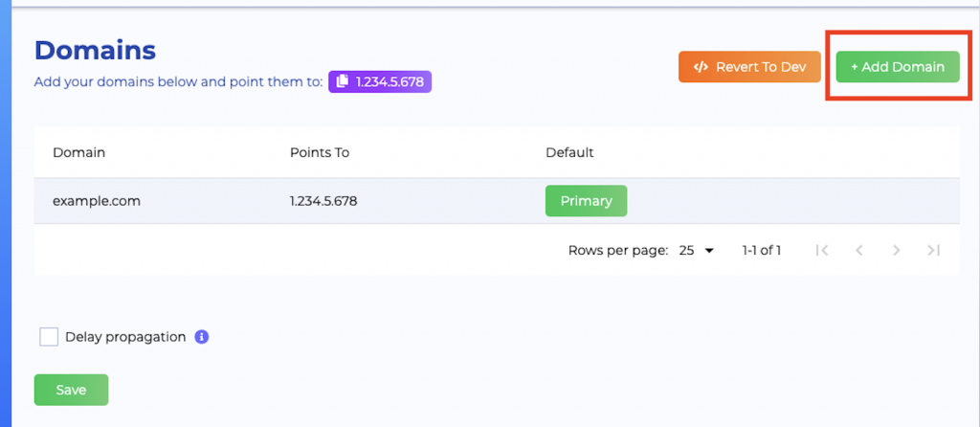The width and height of the screenshot is (980, 427).
Task: Click the copy icon in the purple IP badge
Action: (343, 82)
